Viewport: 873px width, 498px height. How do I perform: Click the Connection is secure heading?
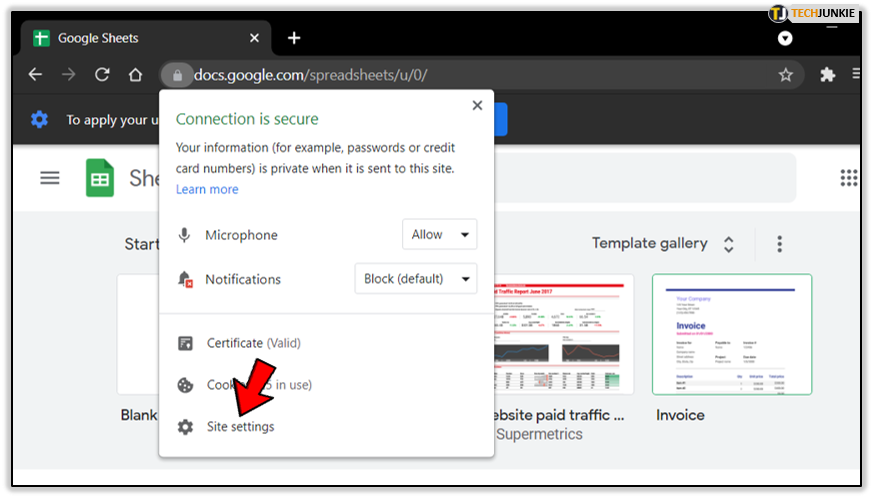point(247,119)
